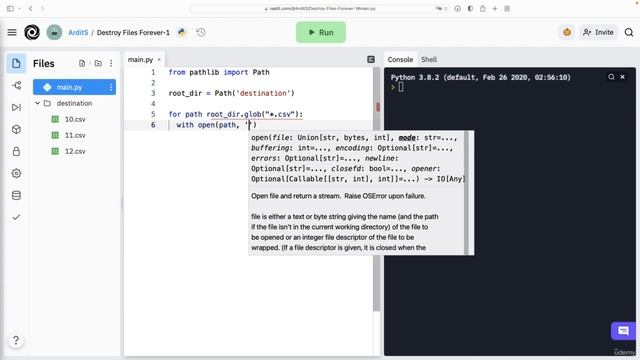
Task: Show Safari tab overview grid
Action: (x=507, y=8)
